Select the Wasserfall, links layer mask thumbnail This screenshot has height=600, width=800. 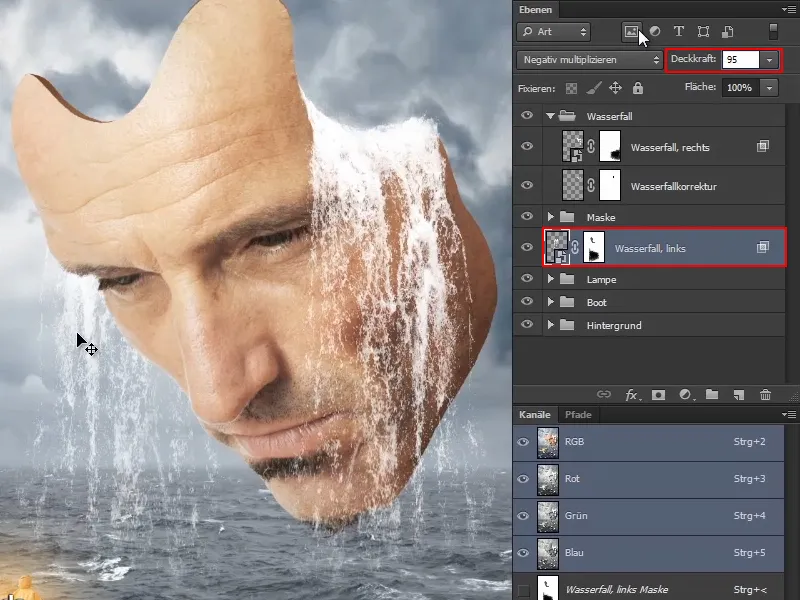[x=594, y=247]
